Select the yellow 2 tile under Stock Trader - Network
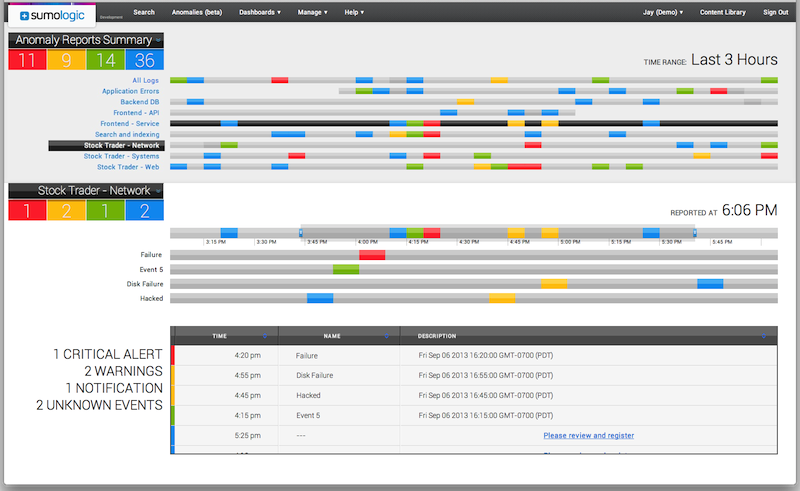Screen dimensions: 800x491 66,210
